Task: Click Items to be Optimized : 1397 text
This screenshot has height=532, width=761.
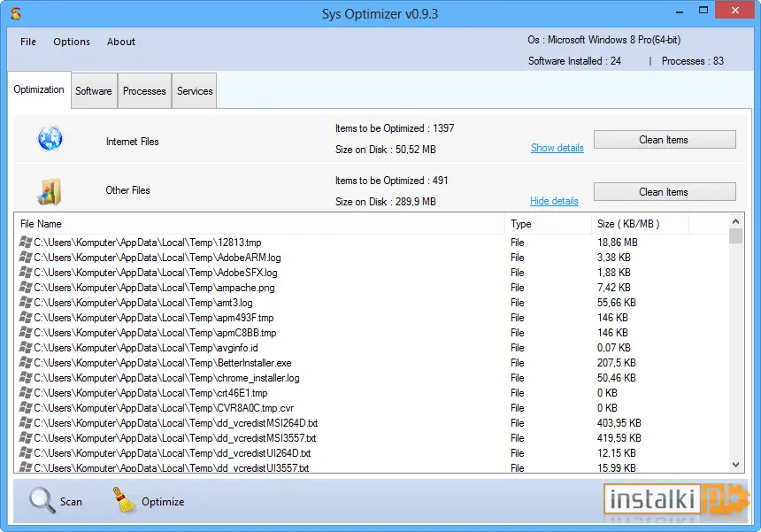Action: [x=395, y=128]
